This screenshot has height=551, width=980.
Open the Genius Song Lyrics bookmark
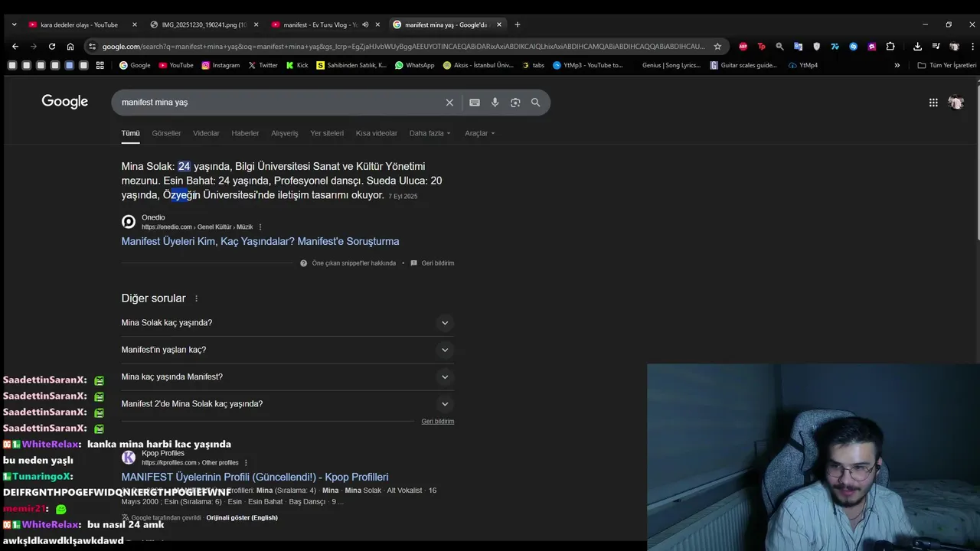coord(671,65)
